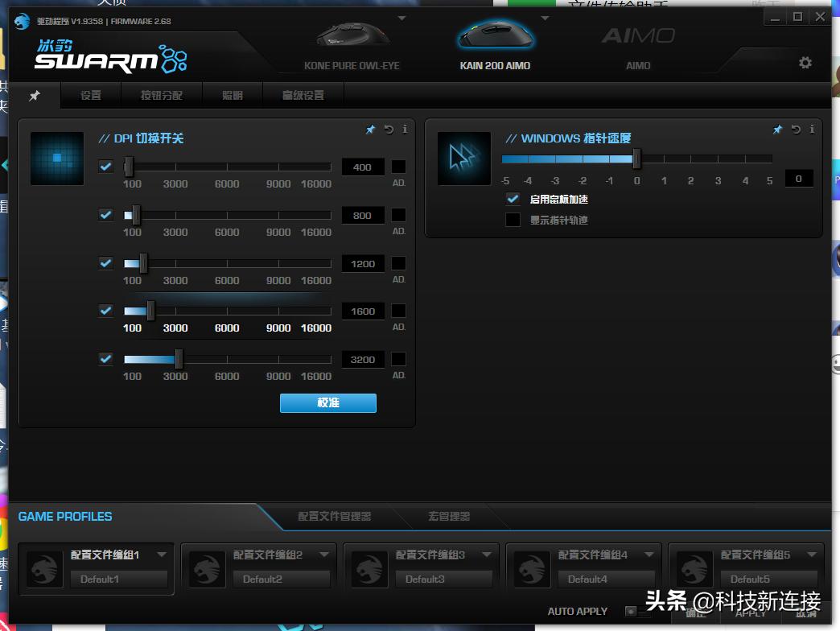Screen dimensions: 840x631
Task: Click the AIMO logo
Action: click(x=638, y=36)
